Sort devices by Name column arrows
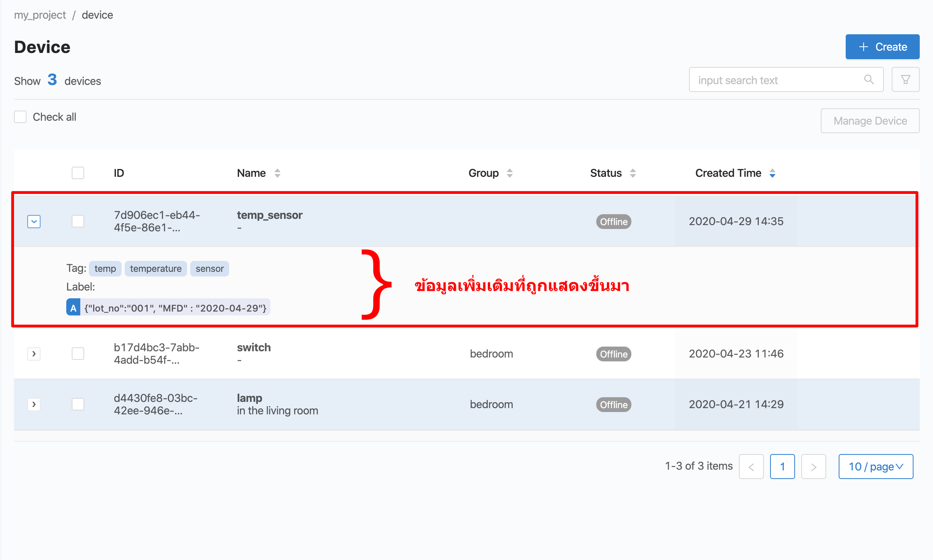 point(277,173)
